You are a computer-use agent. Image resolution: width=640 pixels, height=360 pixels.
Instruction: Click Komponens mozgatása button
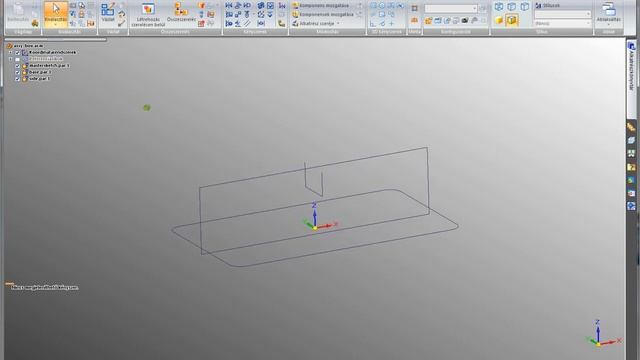(321, 5)
